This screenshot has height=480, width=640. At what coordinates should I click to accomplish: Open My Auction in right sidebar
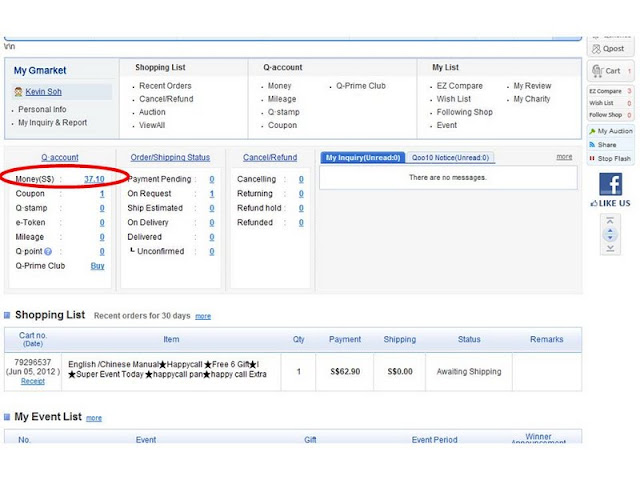coord(611,131)
